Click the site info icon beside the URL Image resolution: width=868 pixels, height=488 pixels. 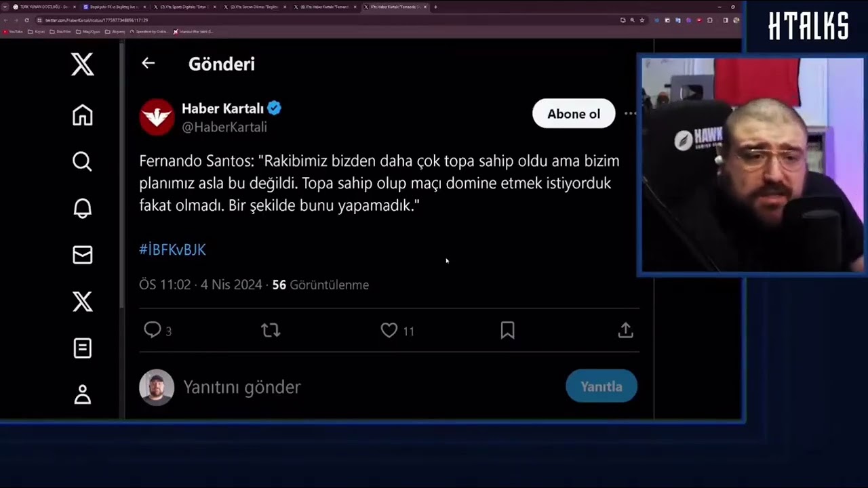39,20
